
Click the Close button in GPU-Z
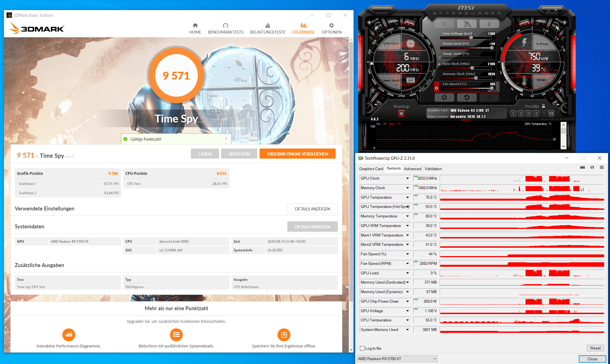pos(592,359)
